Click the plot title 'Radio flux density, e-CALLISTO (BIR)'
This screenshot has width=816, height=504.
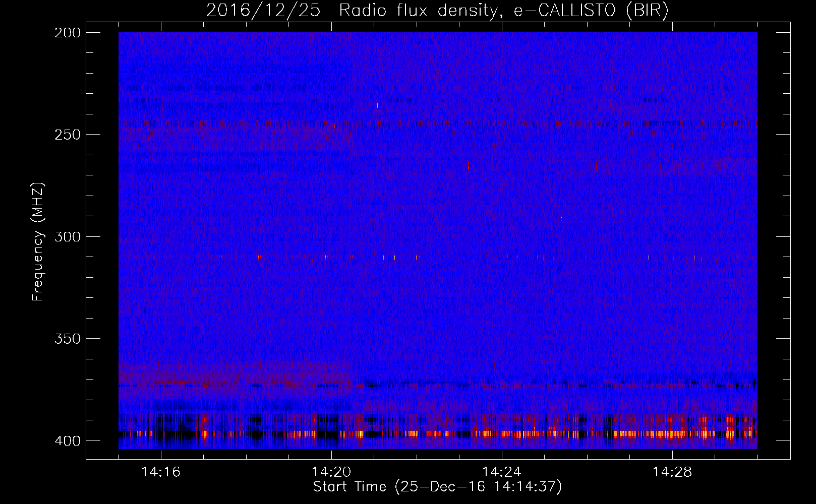(503, 10)
